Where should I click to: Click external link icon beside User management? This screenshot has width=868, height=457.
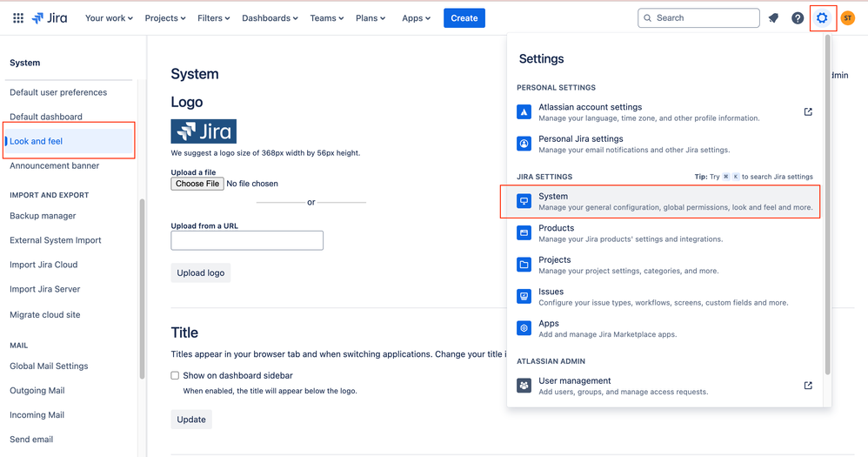pos(808,386)
